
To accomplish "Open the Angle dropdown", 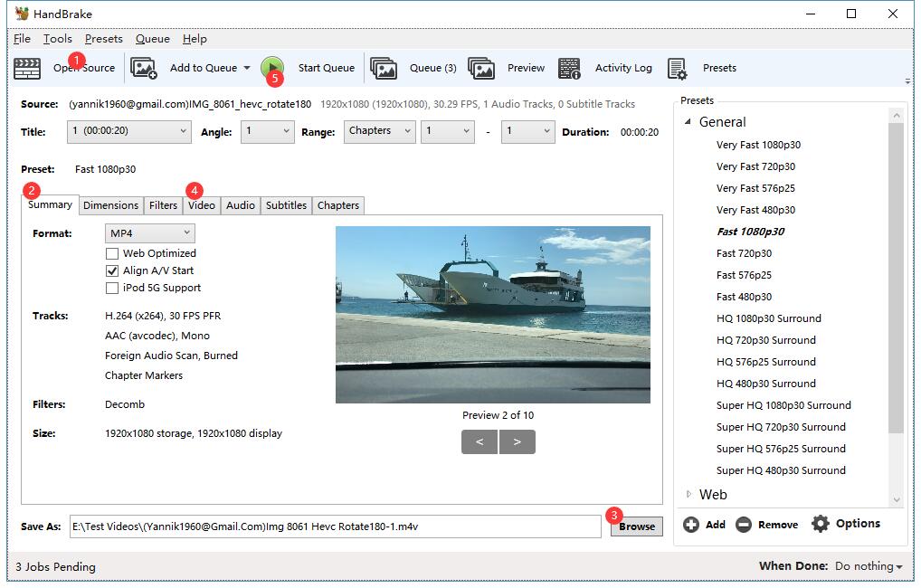I will pyautogui.click(x=267, y=131).
